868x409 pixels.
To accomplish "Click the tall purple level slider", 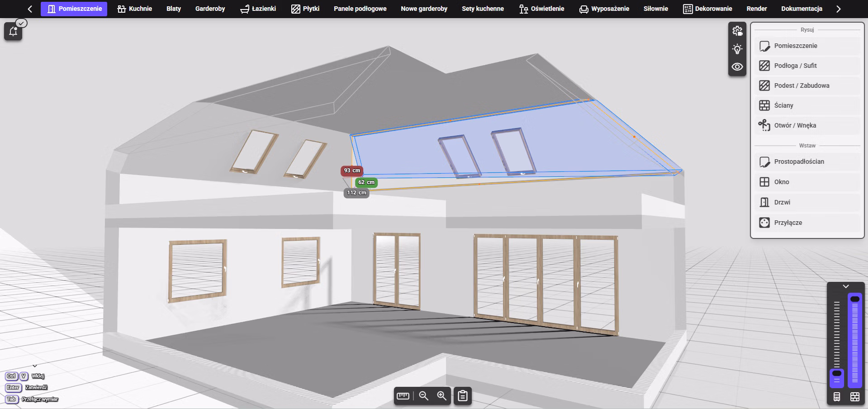I will coord(855,340).
